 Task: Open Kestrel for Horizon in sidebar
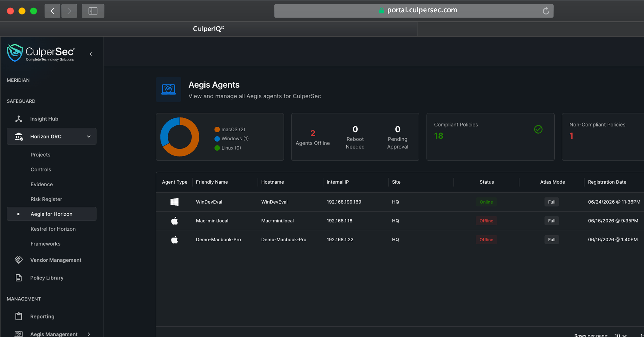(53, 229)
